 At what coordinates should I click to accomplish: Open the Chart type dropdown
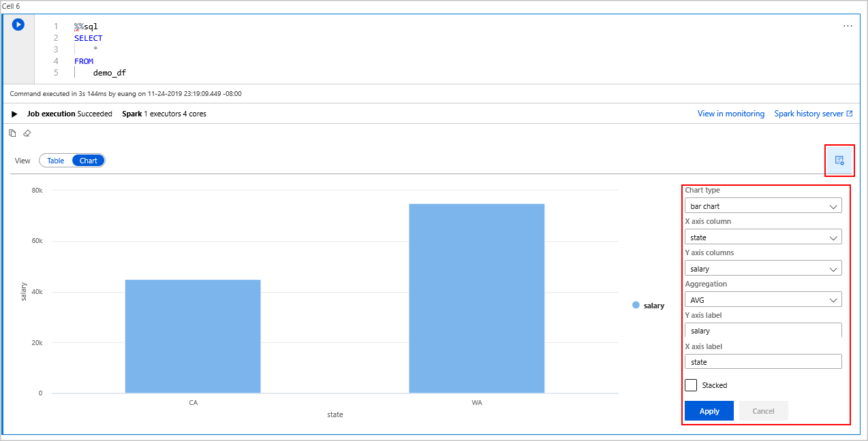[762, 206]
